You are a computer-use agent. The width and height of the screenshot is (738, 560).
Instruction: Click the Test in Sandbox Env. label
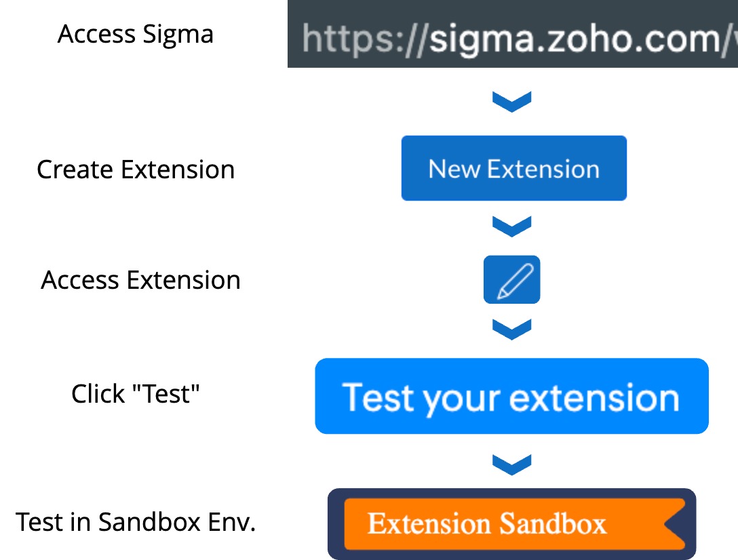136,522
